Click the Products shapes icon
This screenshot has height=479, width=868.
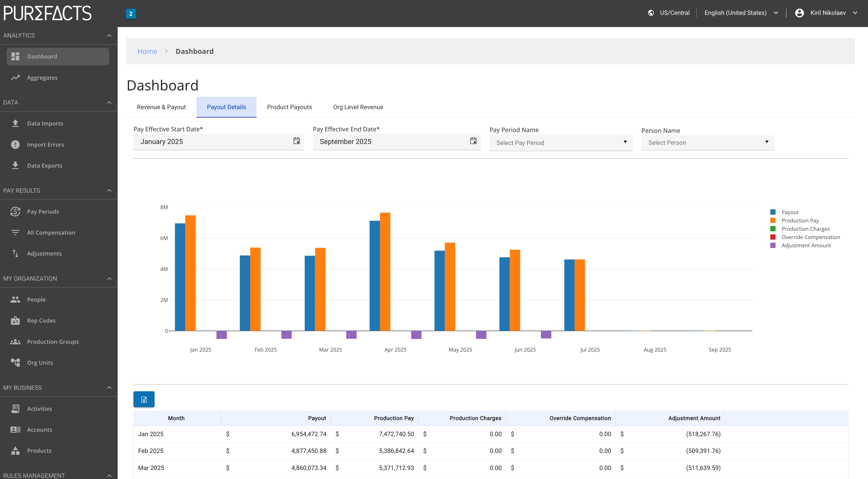(15, 451)
